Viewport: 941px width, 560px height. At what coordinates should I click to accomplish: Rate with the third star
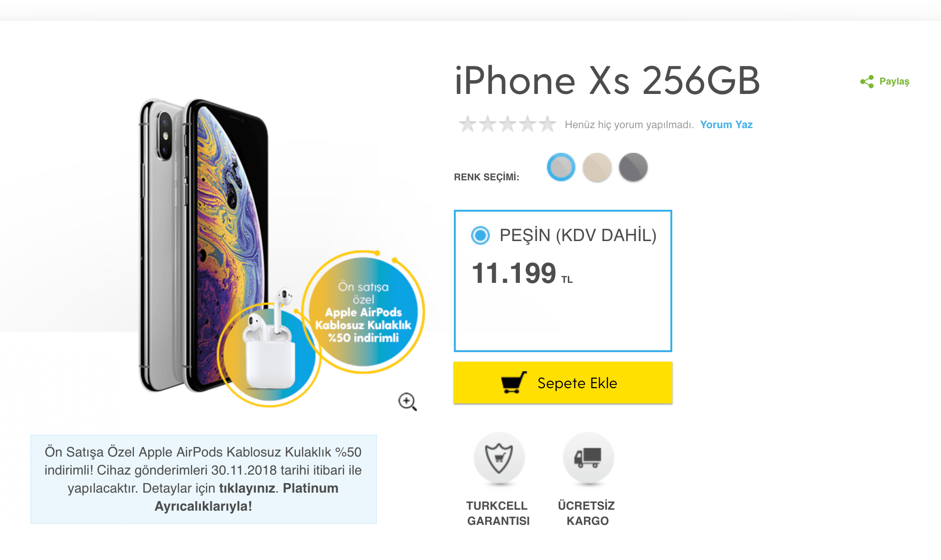click(508, 124)
